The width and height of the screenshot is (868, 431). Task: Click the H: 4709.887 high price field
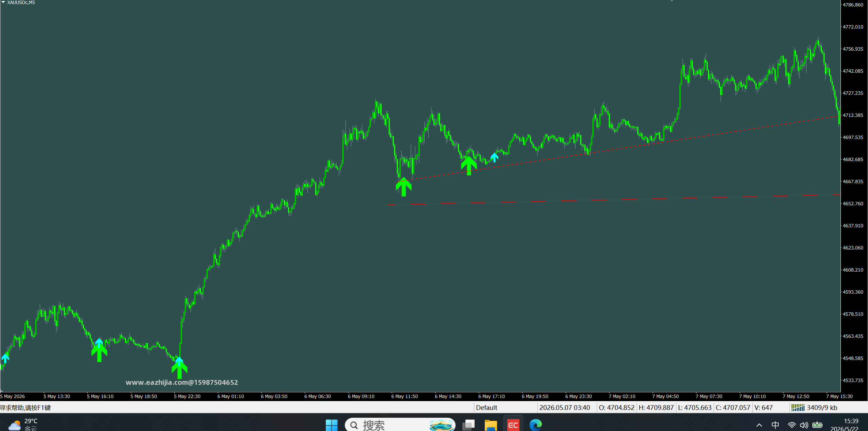(x=656, y=407)
